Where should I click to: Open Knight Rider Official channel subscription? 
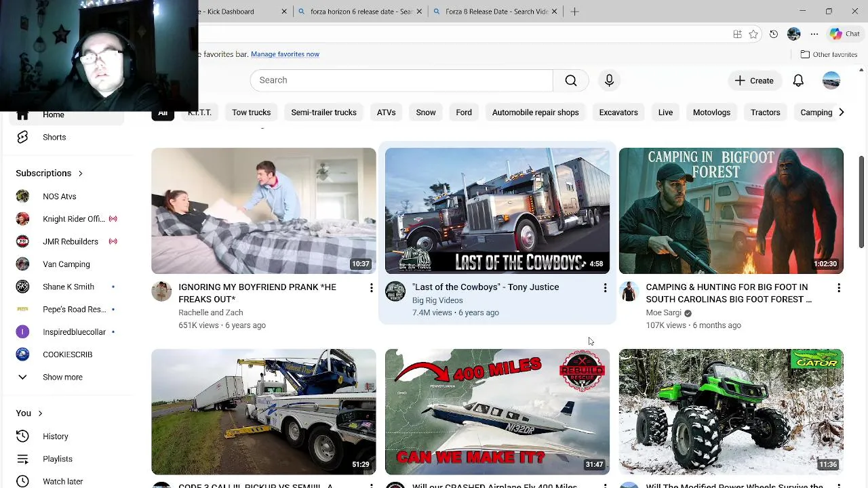(x=67, y=219)
